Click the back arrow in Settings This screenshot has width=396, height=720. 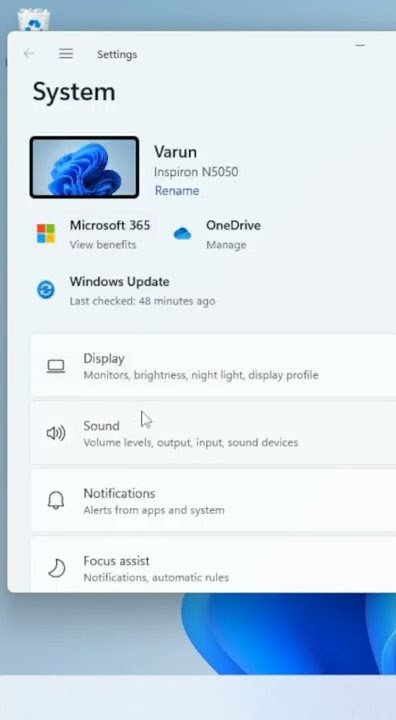point(29,54)
